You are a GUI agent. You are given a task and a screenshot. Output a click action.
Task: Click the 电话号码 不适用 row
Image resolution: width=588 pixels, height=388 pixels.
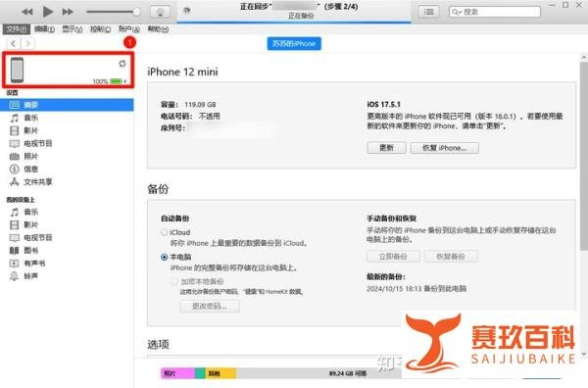pos(190,117)
